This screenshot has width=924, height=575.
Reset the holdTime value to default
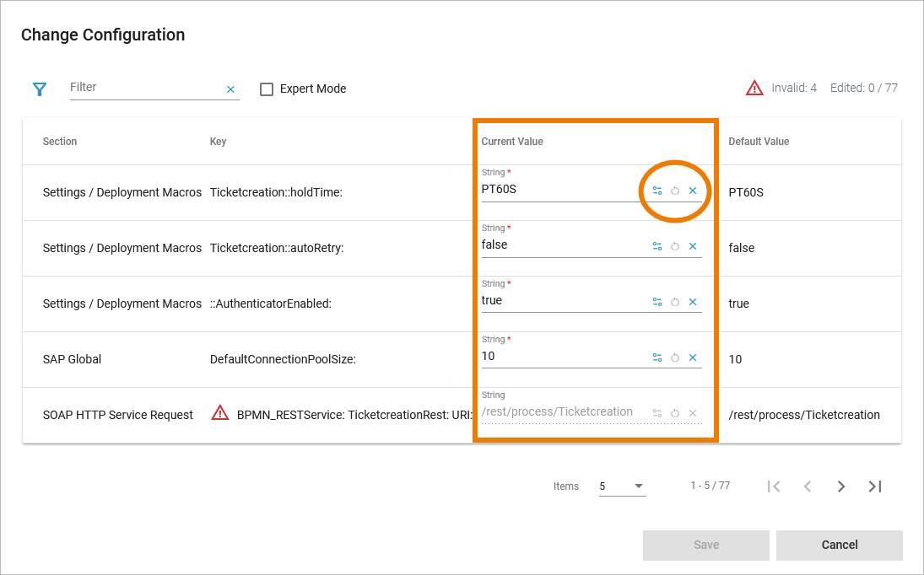[x=675, y=191]
